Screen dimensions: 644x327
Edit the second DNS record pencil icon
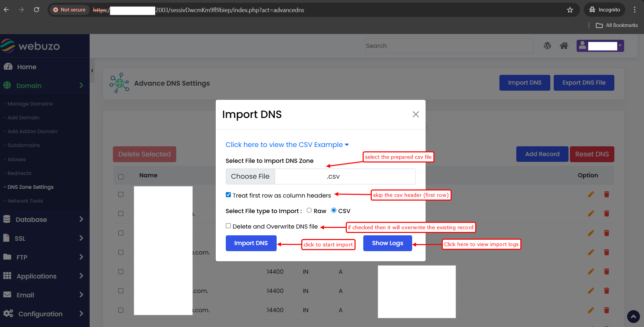coord(591,213)
